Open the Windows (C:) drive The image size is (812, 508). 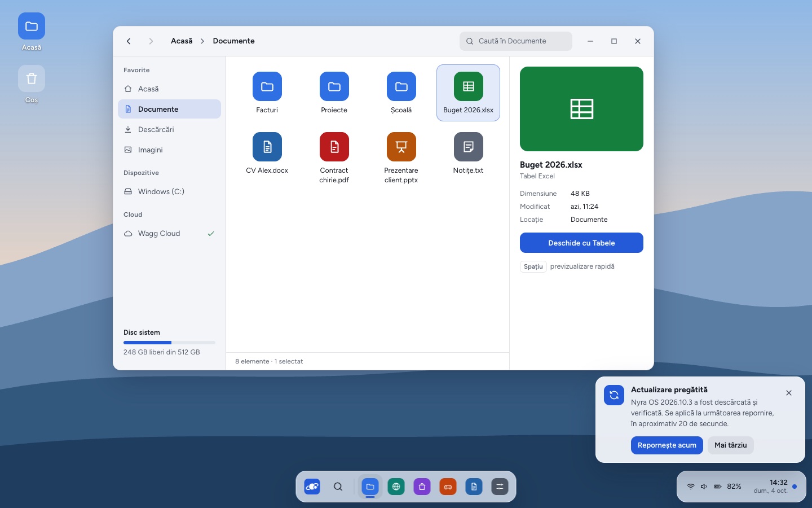pyautogui.click(x=169, y=191)
